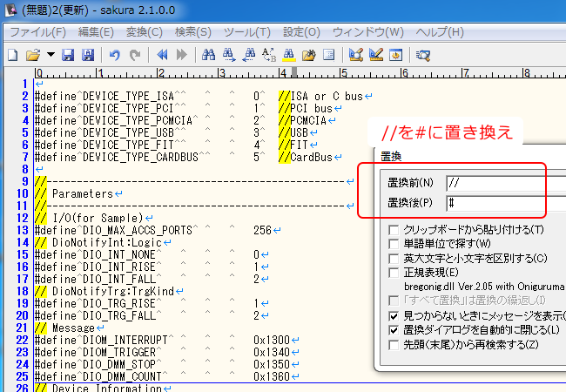
Task: Enable クリップボードから貼り付ける(T) checkbox
Action: (394, 230)
